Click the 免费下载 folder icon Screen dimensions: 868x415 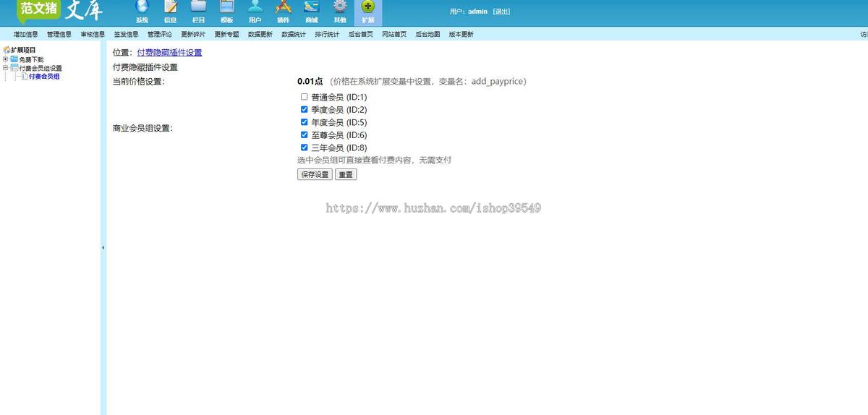(x=14, y=59)
